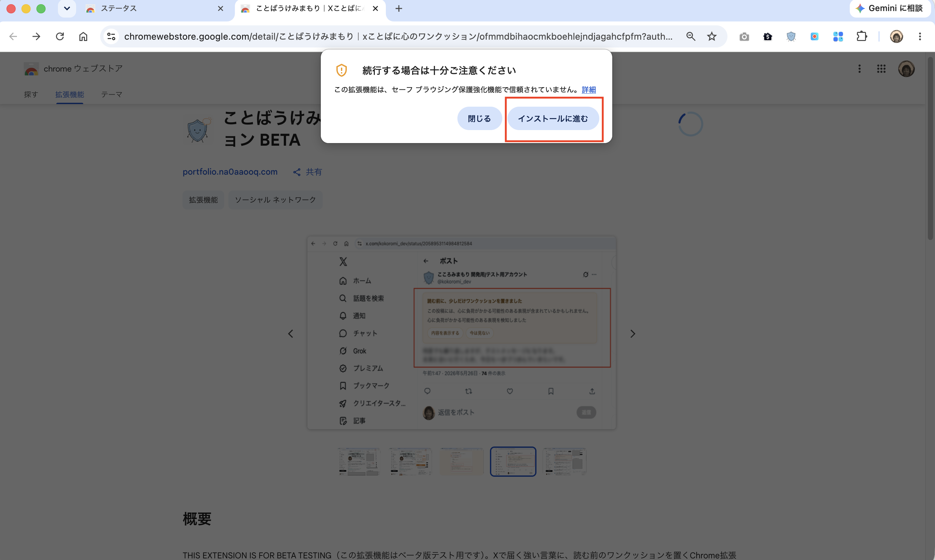The height and width of the screenshot is (560, 935).
Task: Click blue record circle extension icon
Action: pyautogui.click(x=814, y=37)
